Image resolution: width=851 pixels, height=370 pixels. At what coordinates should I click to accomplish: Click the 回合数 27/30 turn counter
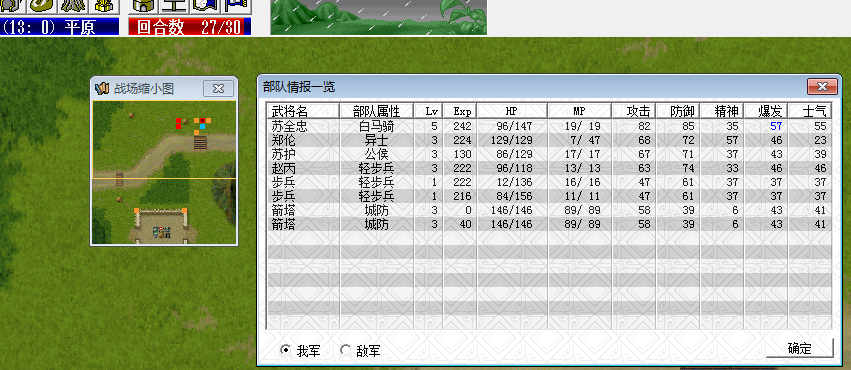tap(190, 27)
